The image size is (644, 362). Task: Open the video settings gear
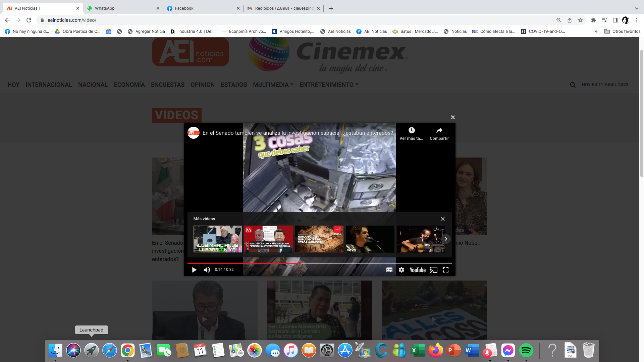click(x=401, y=270)
